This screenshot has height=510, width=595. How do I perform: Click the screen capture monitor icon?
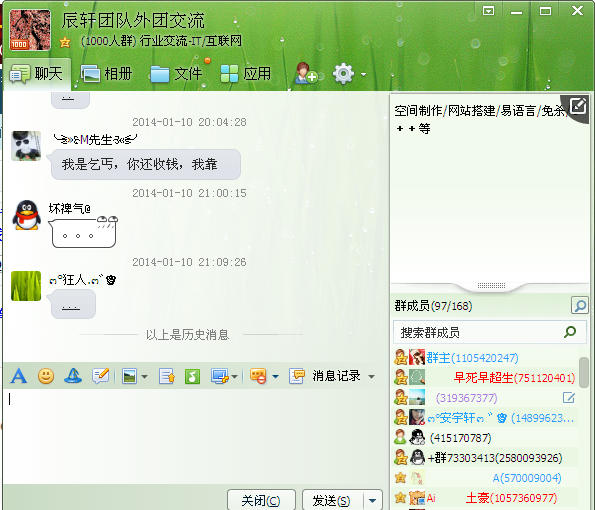[220, 376]
